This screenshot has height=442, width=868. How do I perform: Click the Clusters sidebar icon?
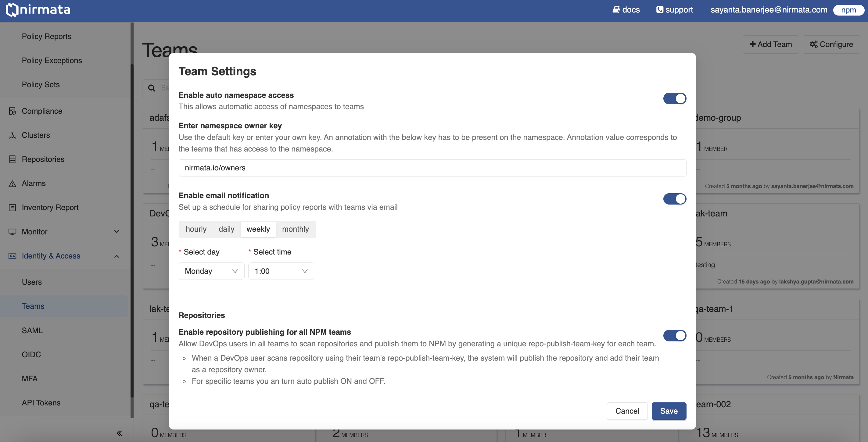coord(13,135)
